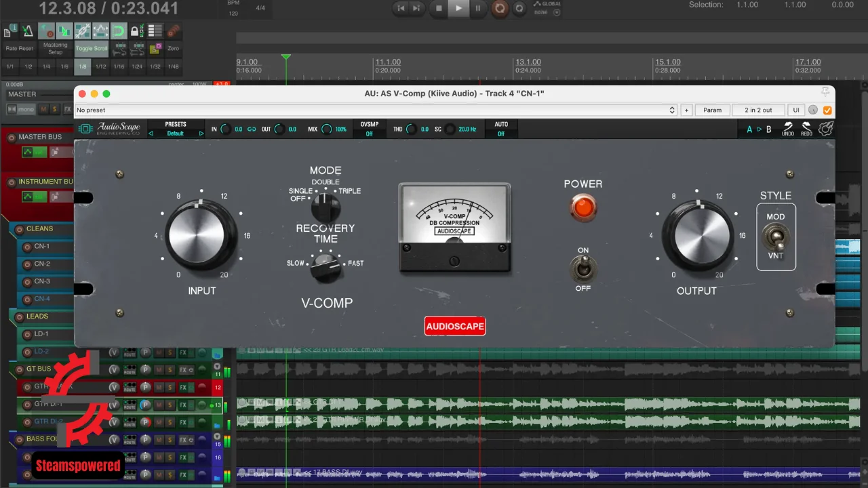Toggle the metronome icon in Reaper toolbar
Image resolution: width=868 pixels, height=488 pixels.
pyautogui.click(x=28, y=30)
